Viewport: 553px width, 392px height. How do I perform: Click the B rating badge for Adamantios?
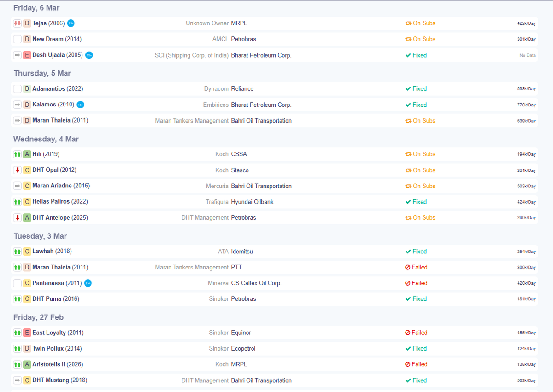(x=27, y=89)
